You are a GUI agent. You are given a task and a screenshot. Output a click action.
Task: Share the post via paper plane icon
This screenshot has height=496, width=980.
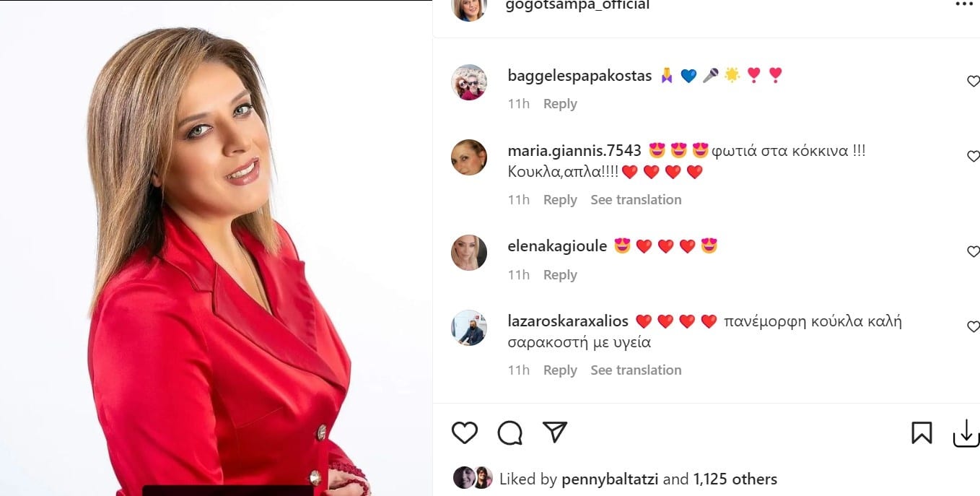pos(554,432)
